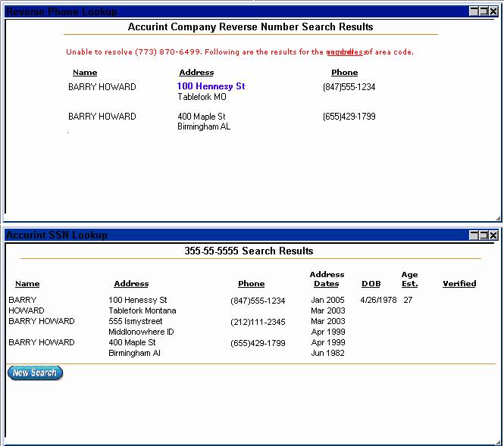Select the (655)429-1799 phone in Reverse Phone Lookup
Screen dimensions: 504x446
349,117
